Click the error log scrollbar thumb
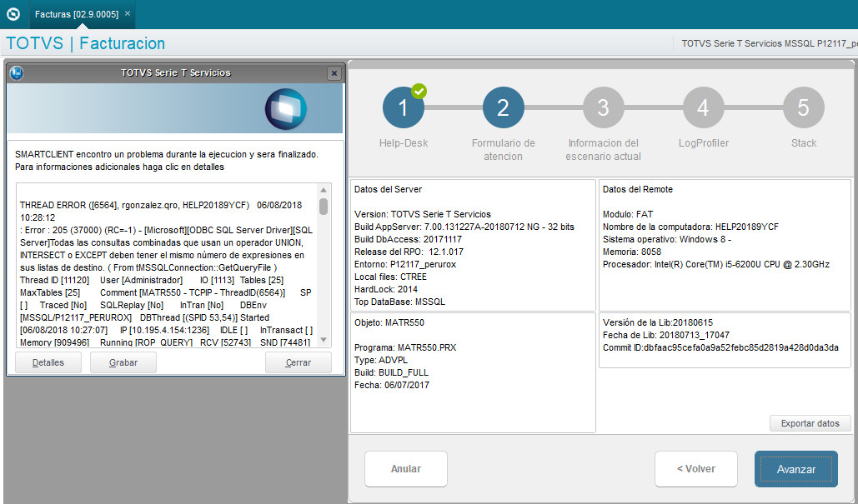 (324, 207)
